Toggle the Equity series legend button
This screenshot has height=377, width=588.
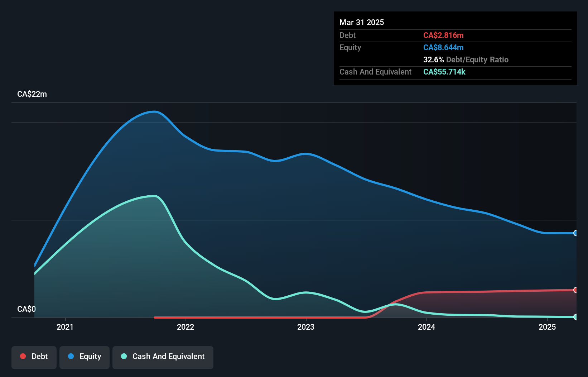coord(84,357)
